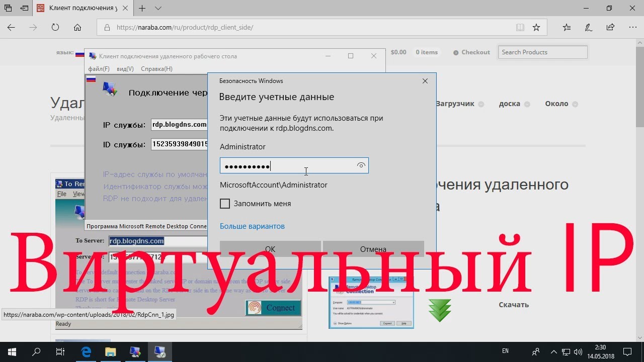Click the EN language indicator
Viewport: 644px width, 362px height.
(x=505, y=351)
